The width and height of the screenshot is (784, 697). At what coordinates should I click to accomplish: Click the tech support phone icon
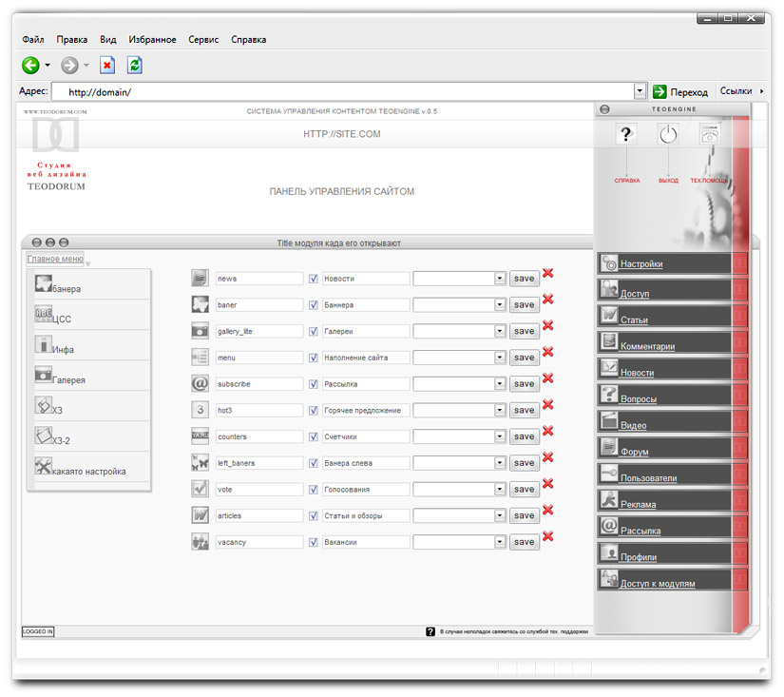coord(710,135)
